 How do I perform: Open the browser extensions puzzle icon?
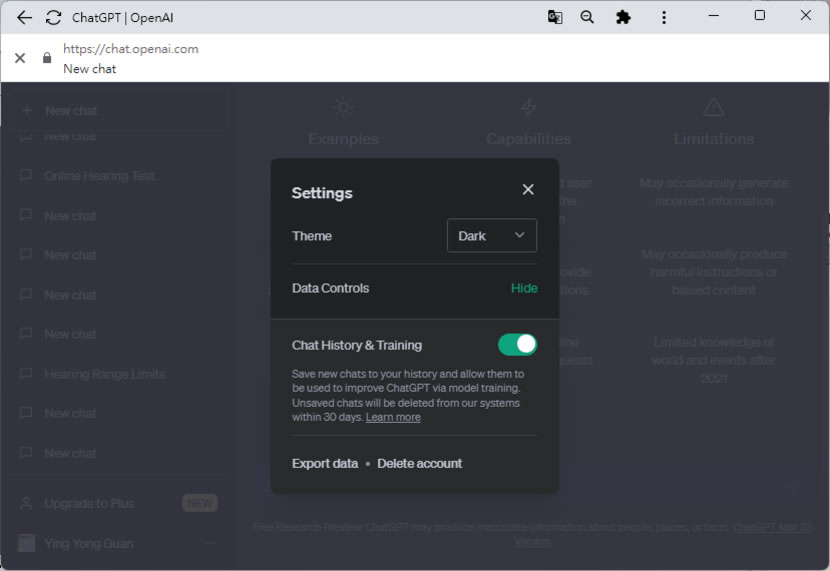623,17
